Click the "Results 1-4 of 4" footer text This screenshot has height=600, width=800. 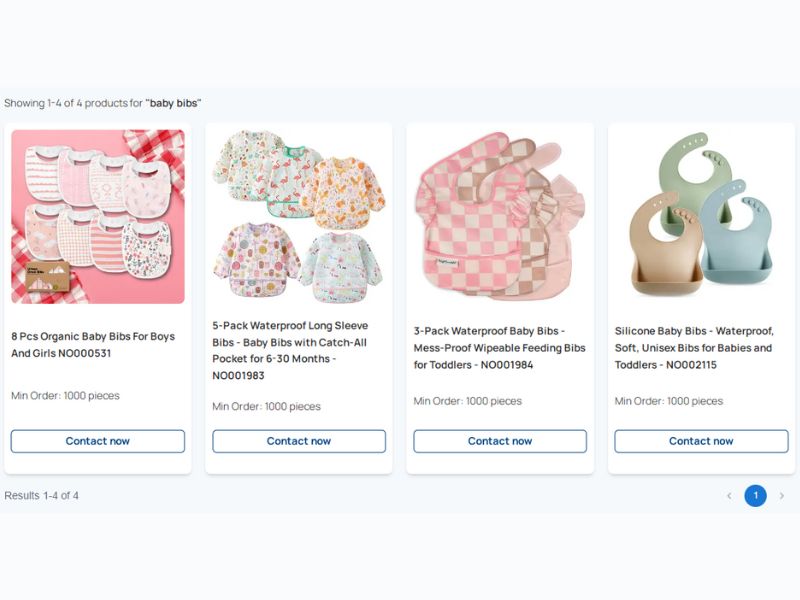(x=41, y=496)
